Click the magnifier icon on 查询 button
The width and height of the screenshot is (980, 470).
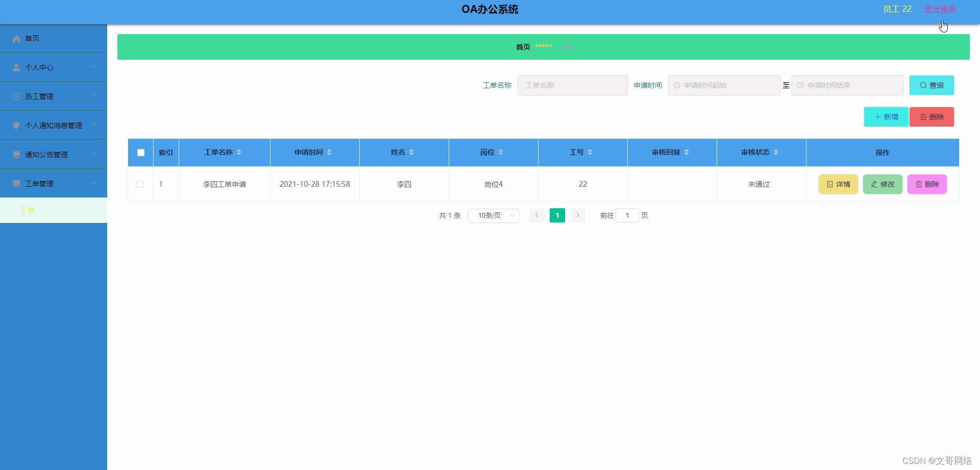click(x=922, y=85)
